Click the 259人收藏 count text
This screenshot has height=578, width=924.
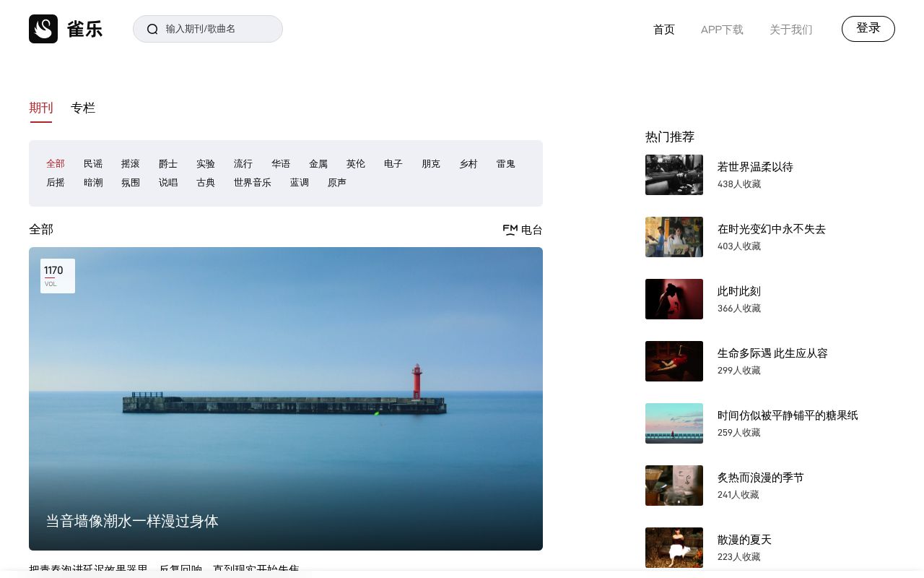[x=739, y=433]
